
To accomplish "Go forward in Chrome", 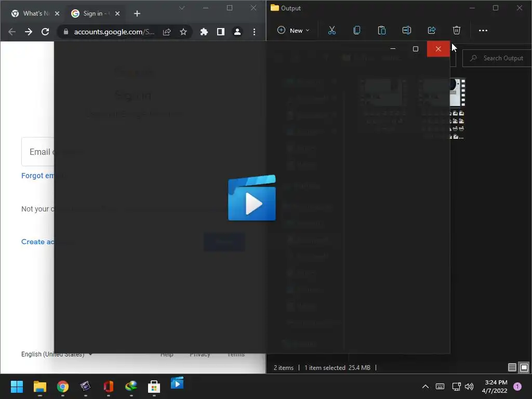I will 29,32.
